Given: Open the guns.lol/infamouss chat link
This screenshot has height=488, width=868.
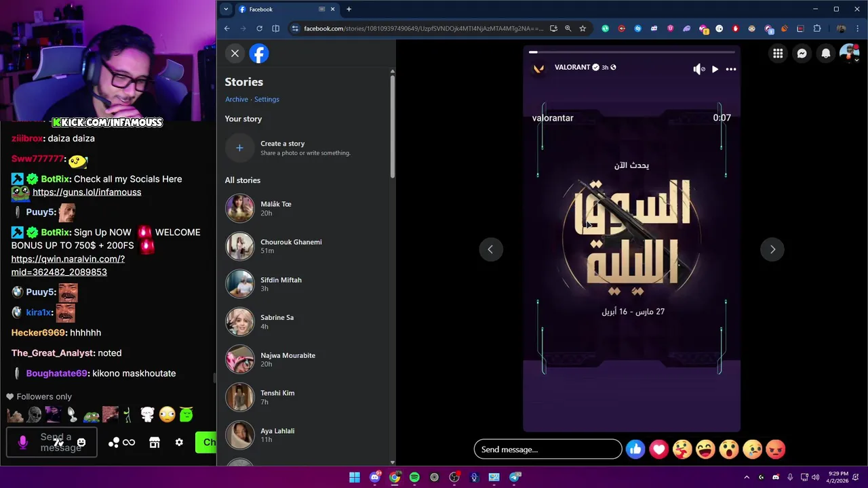Looking at the screenshot, I should 87,192.
